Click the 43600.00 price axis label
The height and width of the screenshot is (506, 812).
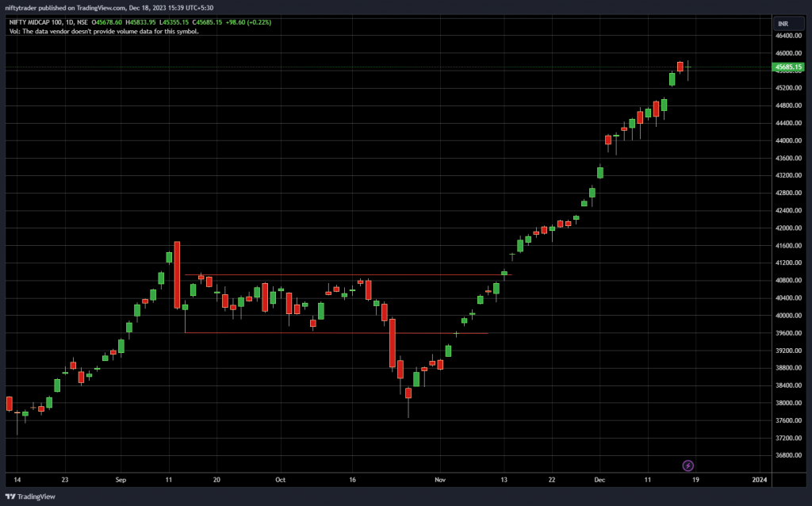tap(789, 158)
